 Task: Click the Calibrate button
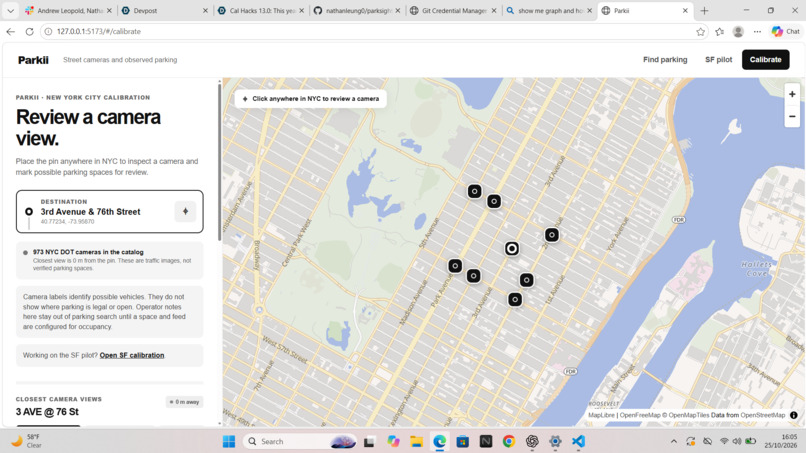click(765, 60)
